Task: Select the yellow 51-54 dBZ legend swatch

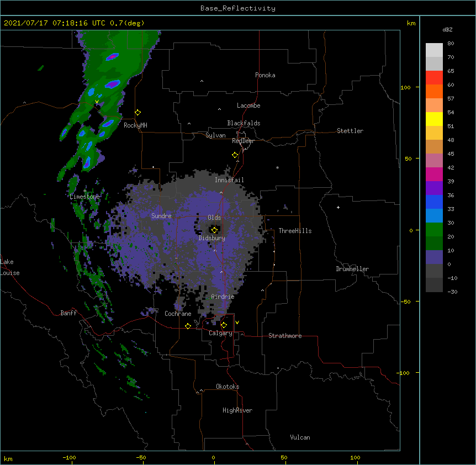Action: click(x=434, y=119)
